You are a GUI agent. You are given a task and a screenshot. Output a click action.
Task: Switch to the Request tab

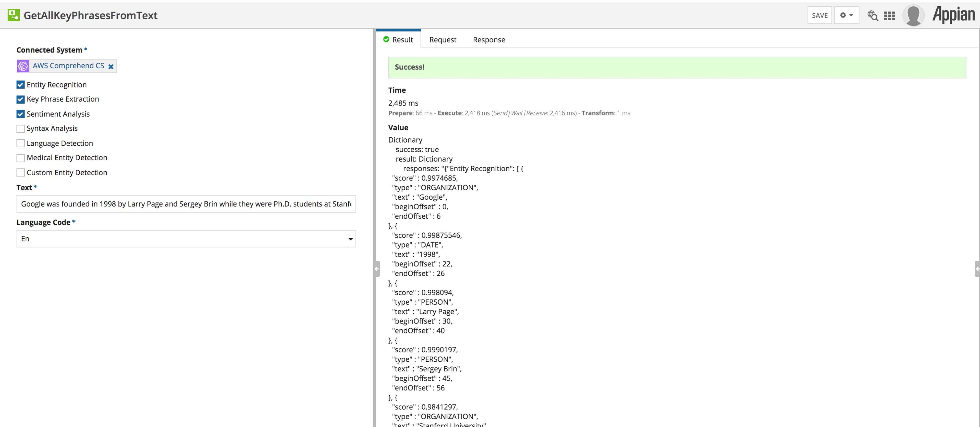tap(443, 40)
